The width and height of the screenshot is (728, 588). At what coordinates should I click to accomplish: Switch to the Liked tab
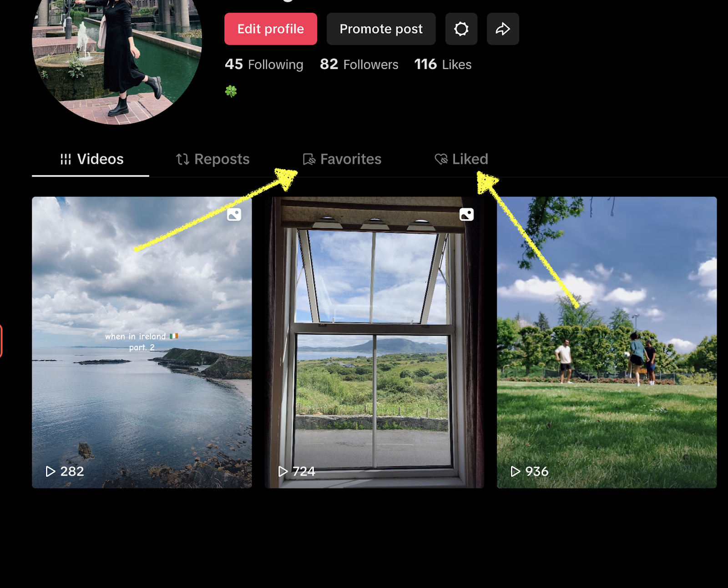coord(461,159)
